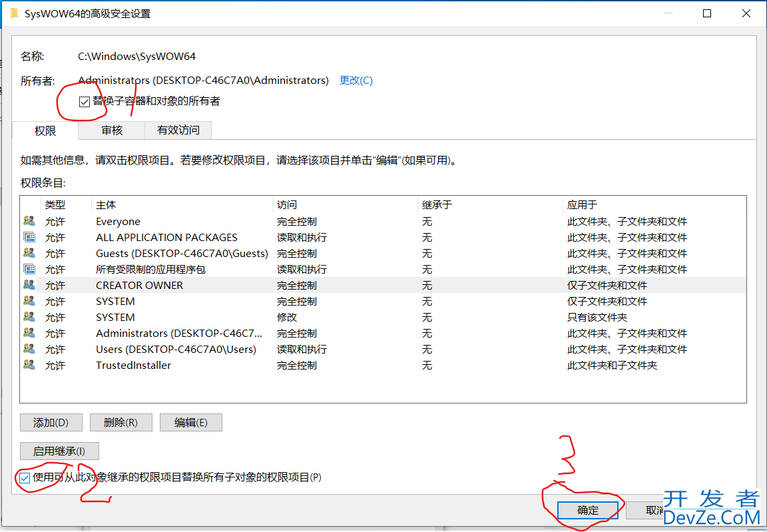Switch to the 权限 tab
Screen dimensions: 767x532
click(x=45, y=131)
